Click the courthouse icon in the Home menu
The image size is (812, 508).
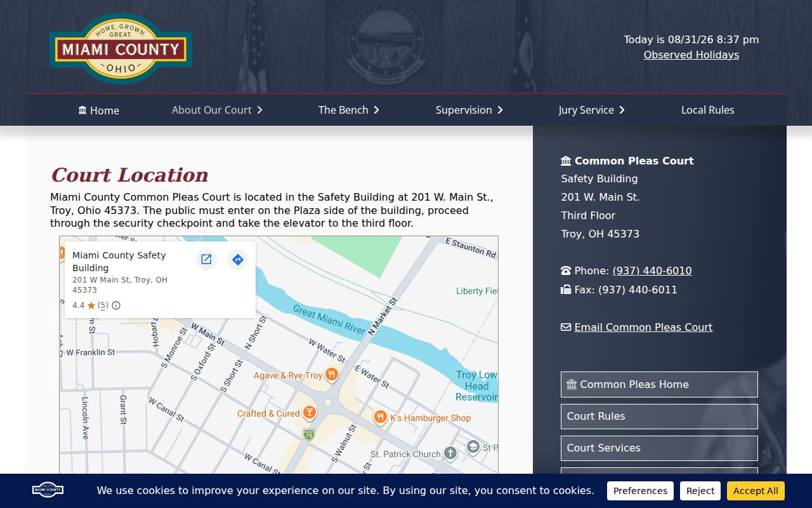tap(82, 110)
